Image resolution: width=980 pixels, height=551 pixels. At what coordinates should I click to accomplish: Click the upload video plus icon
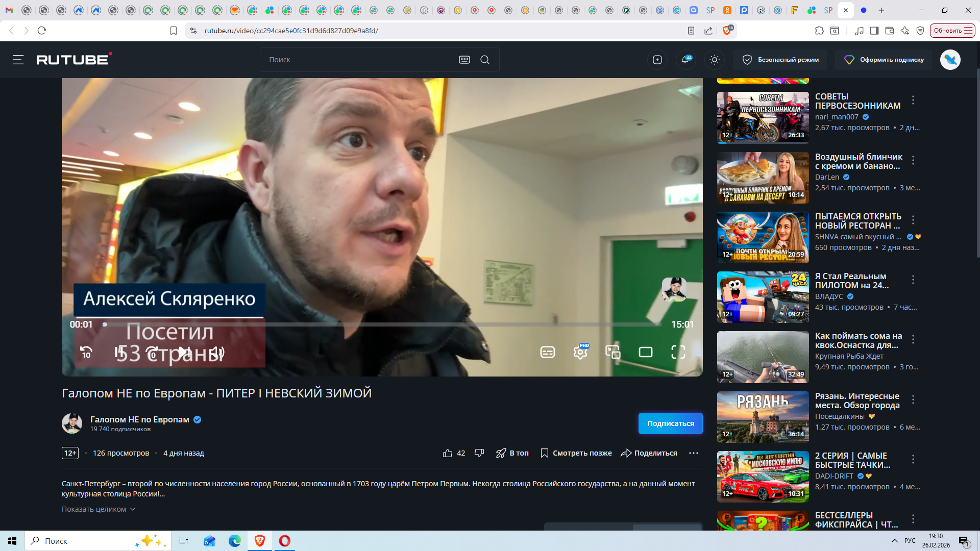tap(657, 60)
